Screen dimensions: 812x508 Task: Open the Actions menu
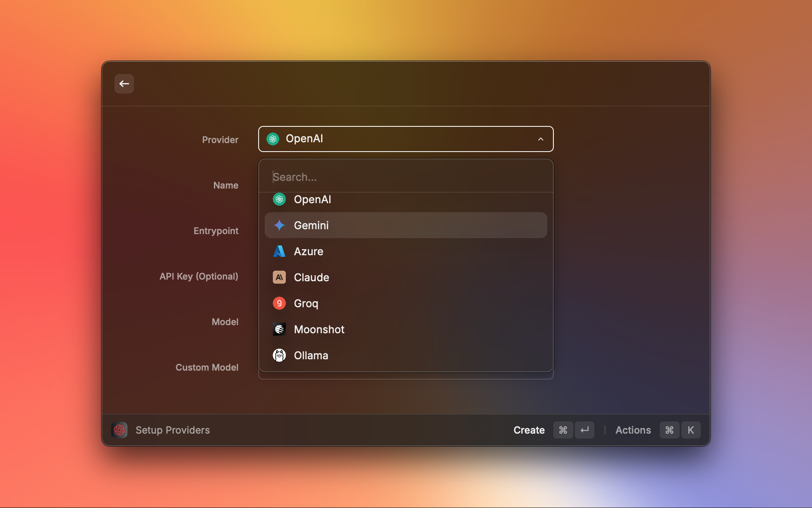click(633, 430)
